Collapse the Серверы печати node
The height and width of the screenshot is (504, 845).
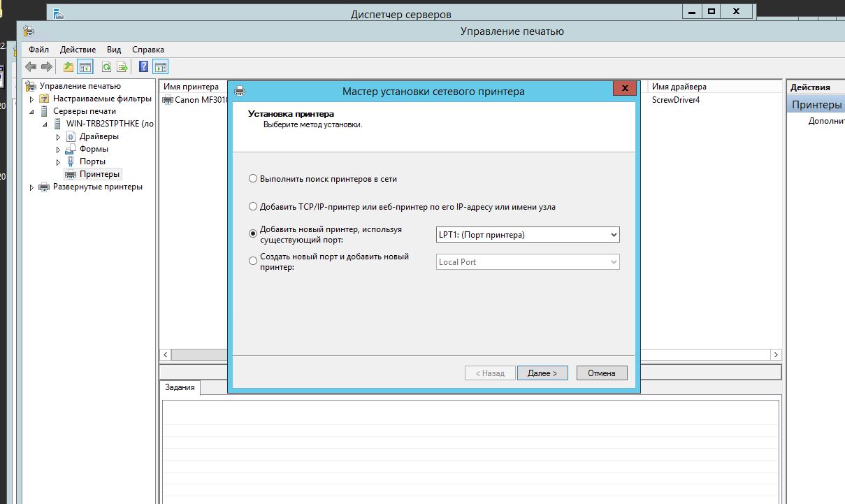[x=32, y=112]
